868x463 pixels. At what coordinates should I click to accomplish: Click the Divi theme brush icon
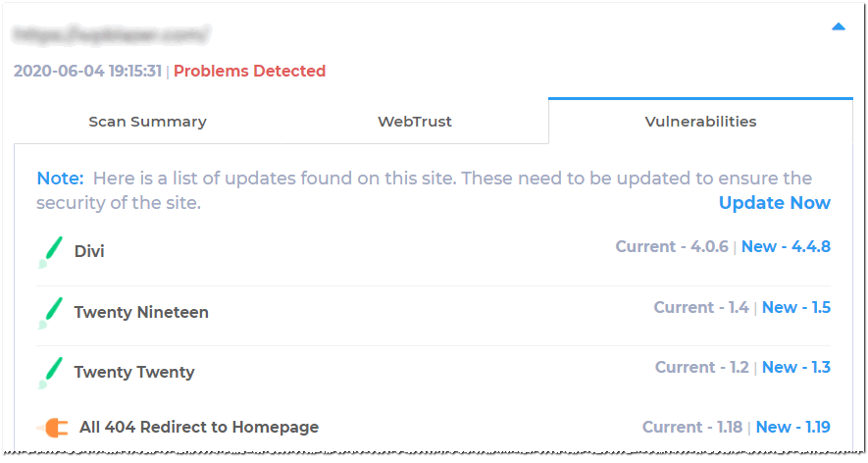click(50, 252)
